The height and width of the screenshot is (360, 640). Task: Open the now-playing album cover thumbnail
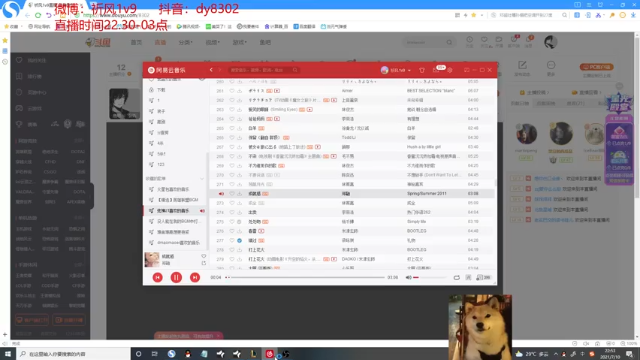(x=152, y=260)
